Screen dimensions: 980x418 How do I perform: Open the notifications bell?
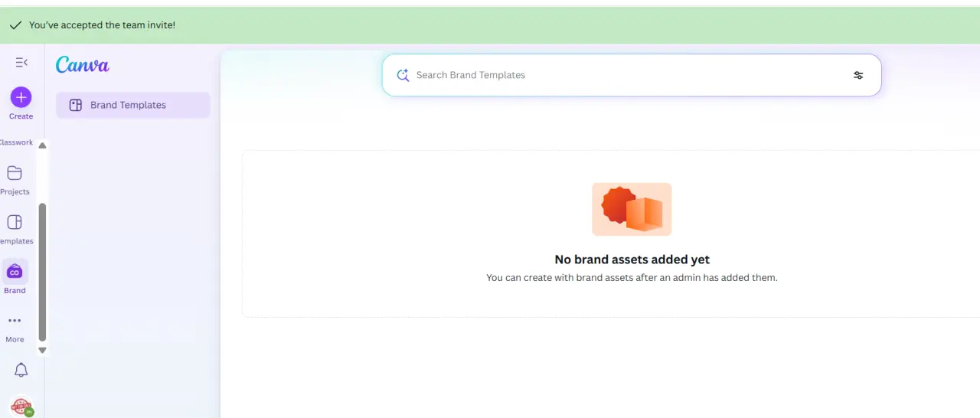tap(21, 371)
